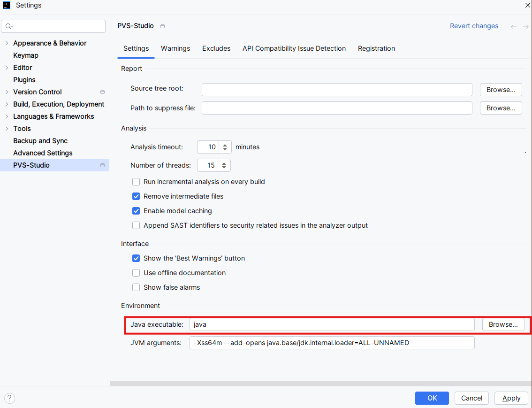Image resolution: width=532 pixels, height=408 pixels.
Task: Click project-level icon beside PVS-Studio heading
Action: click(163, 26)
